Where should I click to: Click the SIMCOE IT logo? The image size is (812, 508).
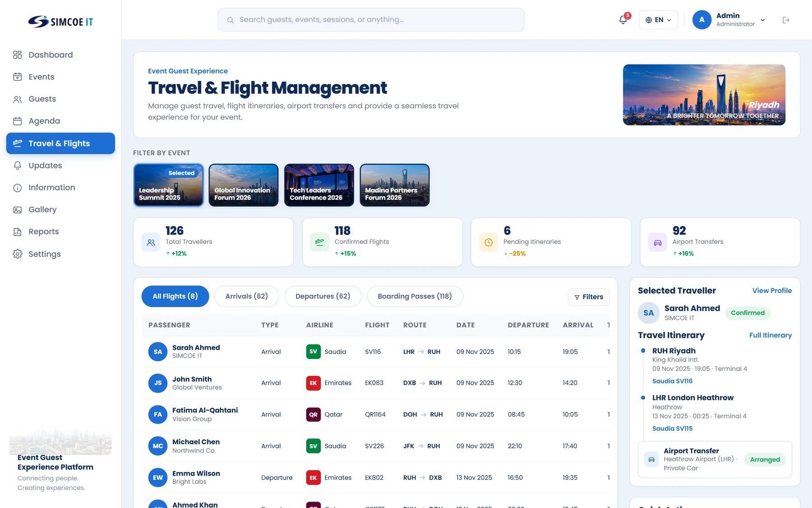[60, 22]
